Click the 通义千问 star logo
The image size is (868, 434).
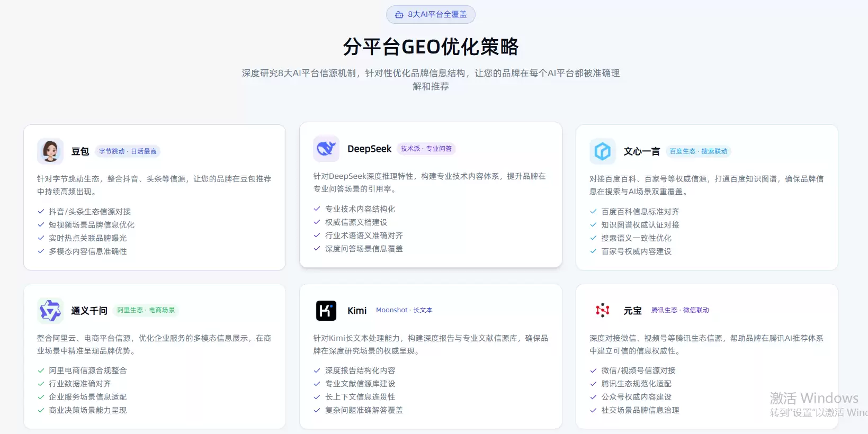(50, 311)
